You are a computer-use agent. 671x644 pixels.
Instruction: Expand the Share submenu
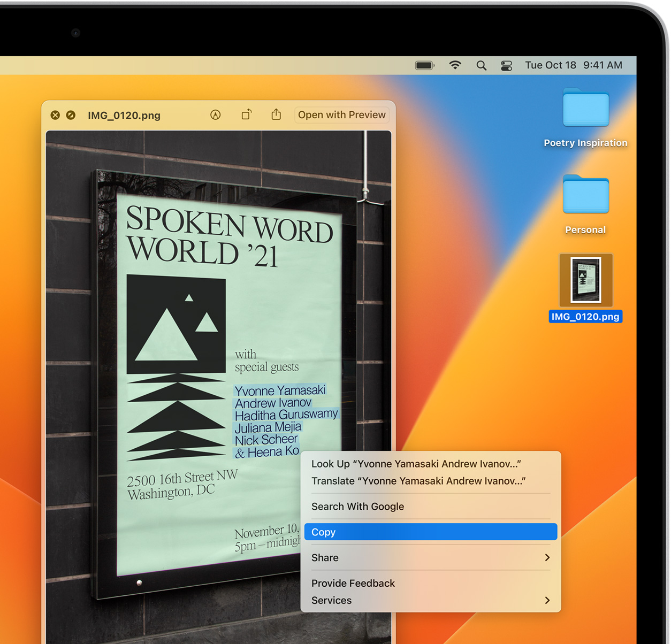[x=430, y=557]
